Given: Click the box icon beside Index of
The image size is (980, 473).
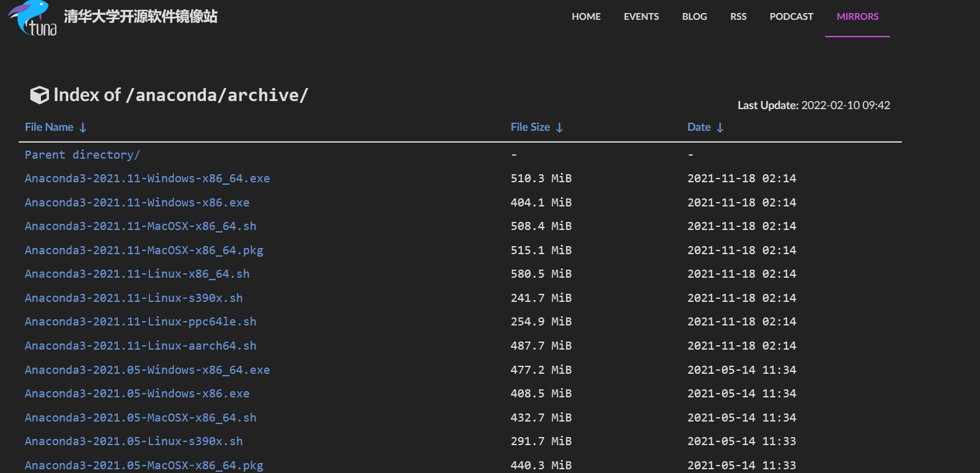Looking at the screenshot, I should 39,95.
